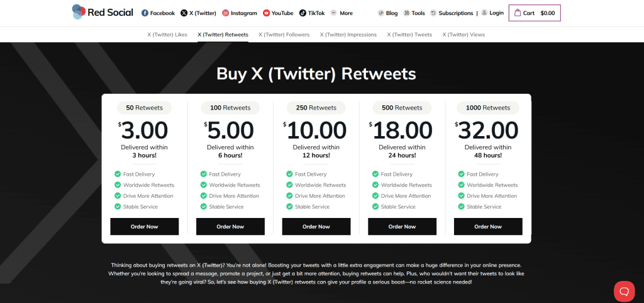Switch to X (Twitter) Likes tab
The width and height of the screenshot is (644, 303).
coord(167,35)
